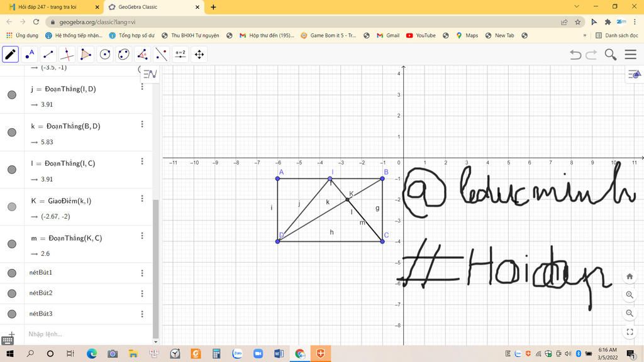Image resolution: width=644 pixels, height=362 pixels.
Task: Open Thu BHXH Tự nguyện bookmark
Action: click(190, 36)
